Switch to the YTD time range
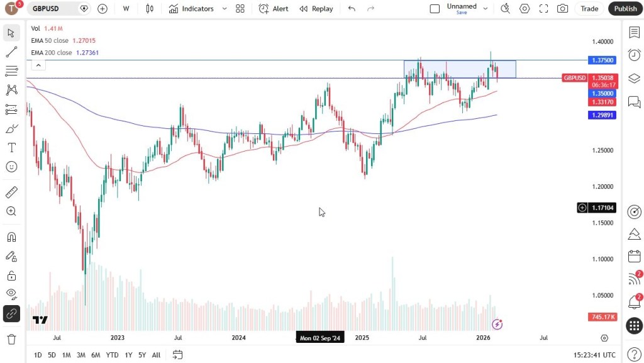Viewport: 644px width, 363px height. click(x=112, y=355)
